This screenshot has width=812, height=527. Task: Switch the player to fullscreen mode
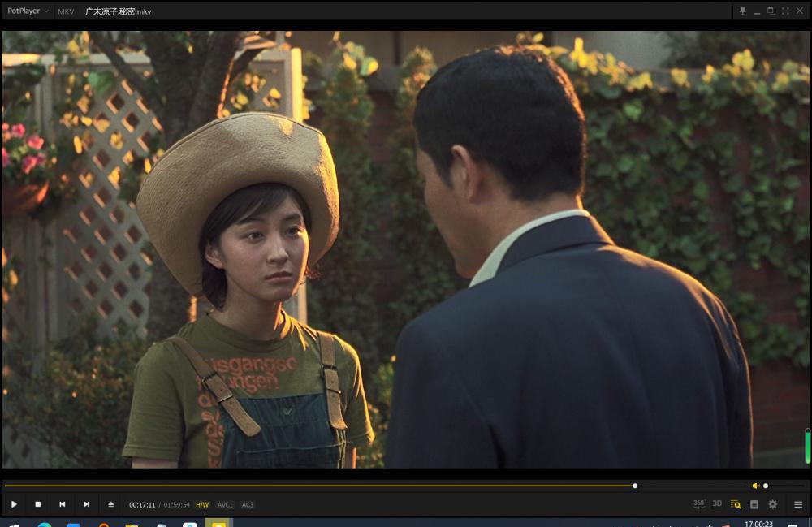785,11
